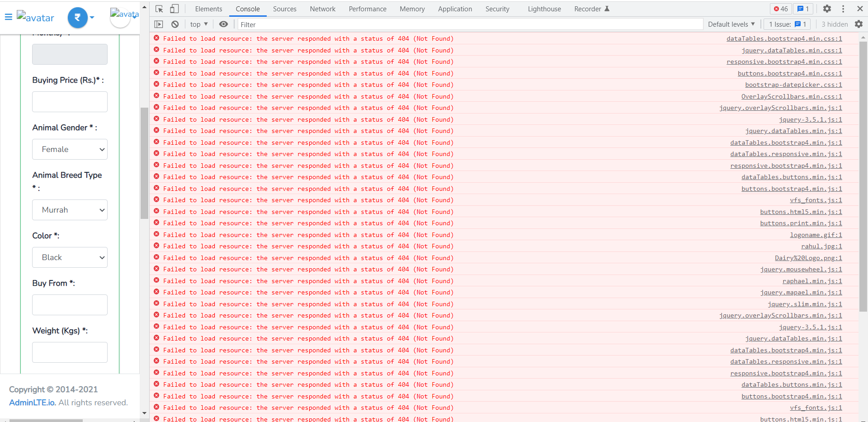The width and height of the screenshot is (868, 422).
Task: Clear the console with the ban icon
Action: tap(175, 24)
